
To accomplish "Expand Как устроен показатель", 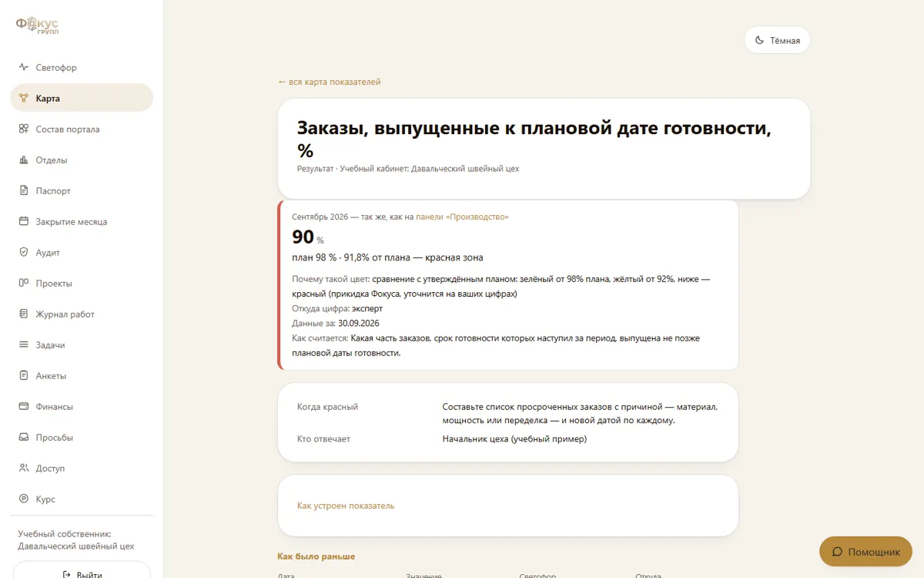I will pos(346,506).
